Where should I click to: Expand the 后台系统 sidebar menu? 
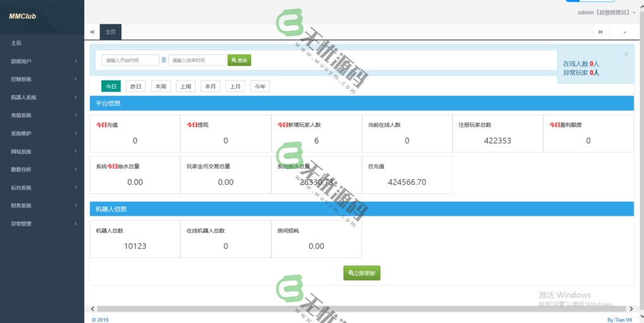click(42, 187)
